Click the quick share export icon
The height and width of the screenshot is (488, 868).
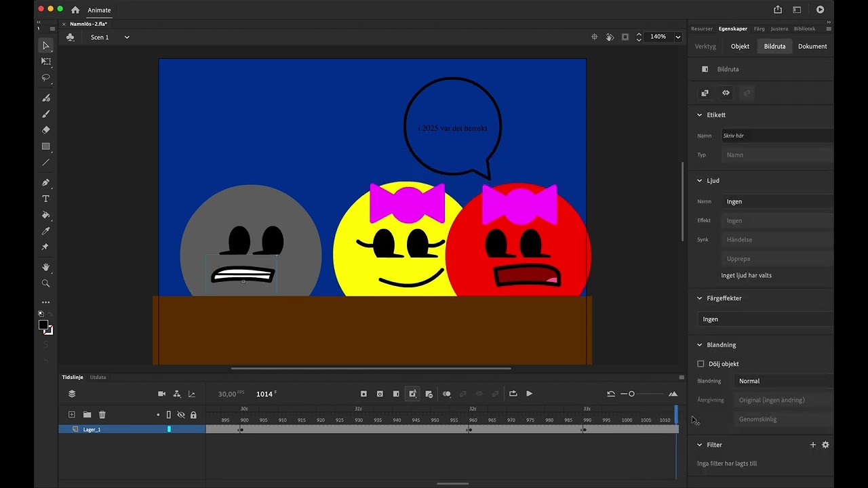pyautogui.click(x=778, y=9)
